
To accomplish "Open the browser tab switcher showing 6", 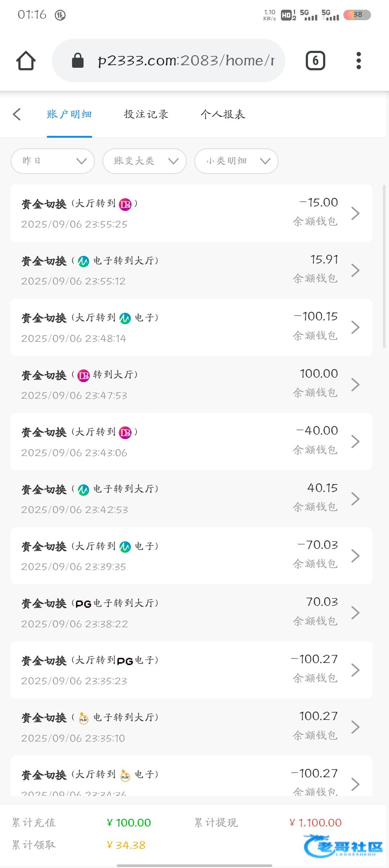I will pyautogui.click(x=315, y=61).
